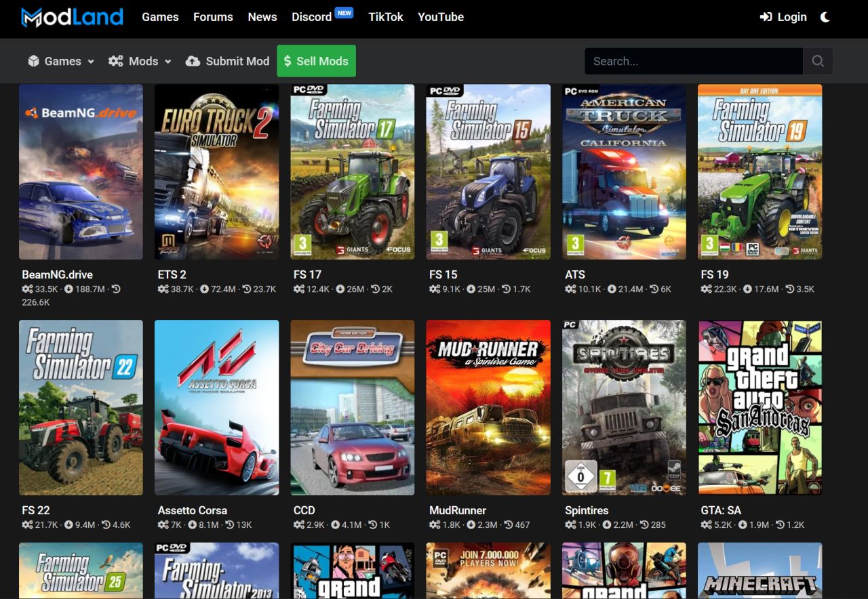Open the Farming Simulator 2013 cover
Viewport: 868px width, 599px height.
coord(217,571)
